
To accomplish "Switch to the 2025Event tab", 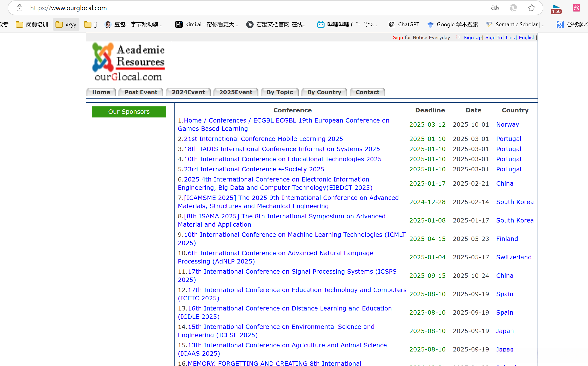I will click(235, 92).
